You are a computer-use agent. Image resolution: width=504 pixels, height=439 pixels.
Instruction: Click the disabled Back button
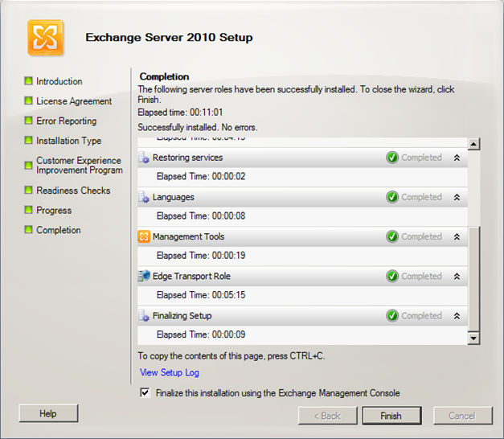327,416
